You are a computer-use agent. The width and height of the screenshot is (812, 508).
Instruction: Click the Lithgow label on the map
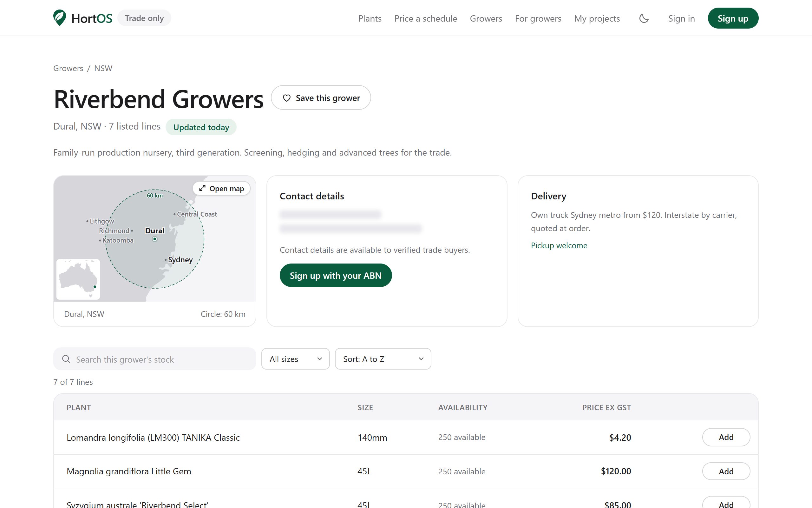pos(102,221)
